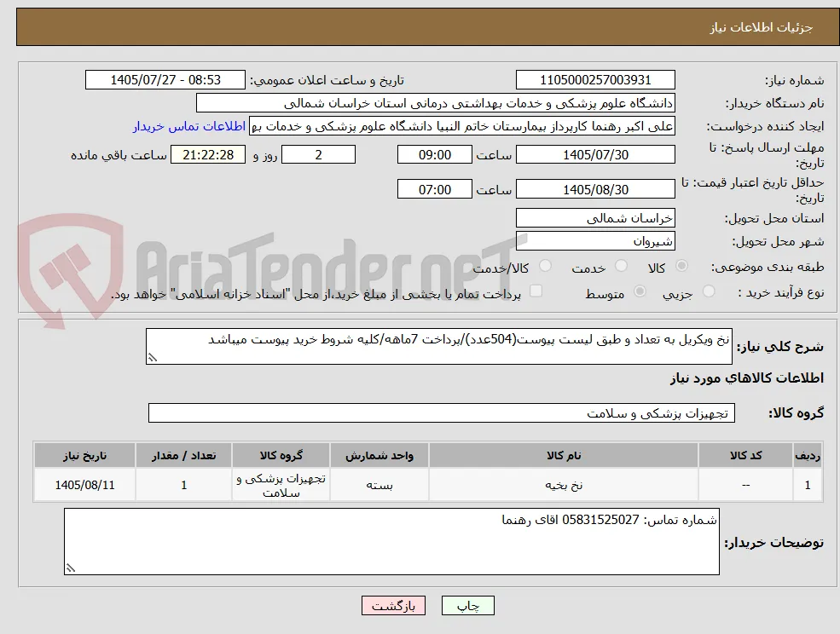
Task: Click the price validity date 1405/08/30
Action: (x=595, y=189)
